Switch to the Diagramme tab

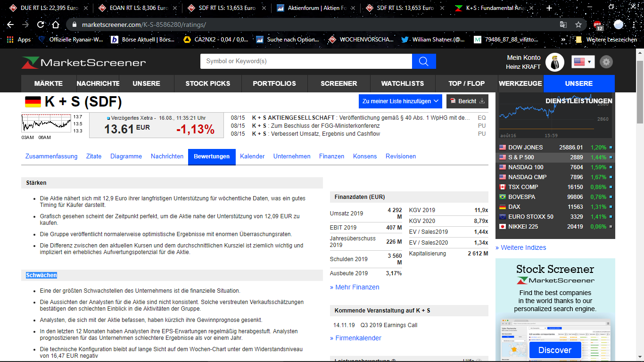pos(126,156)
